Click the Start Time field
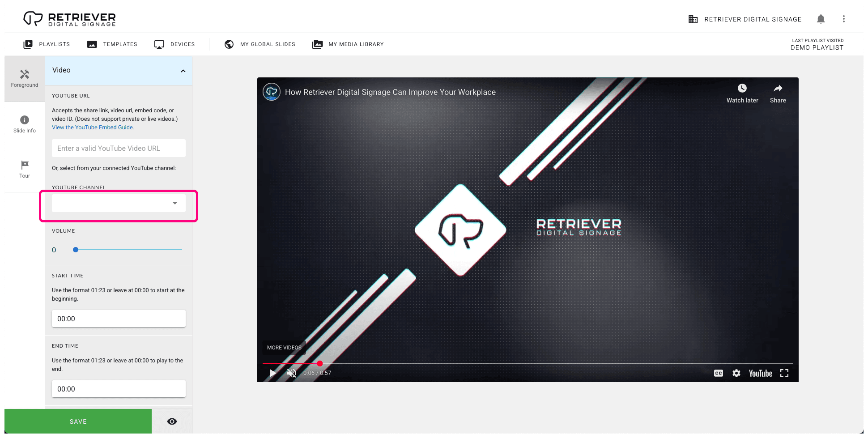 (119, 319)
